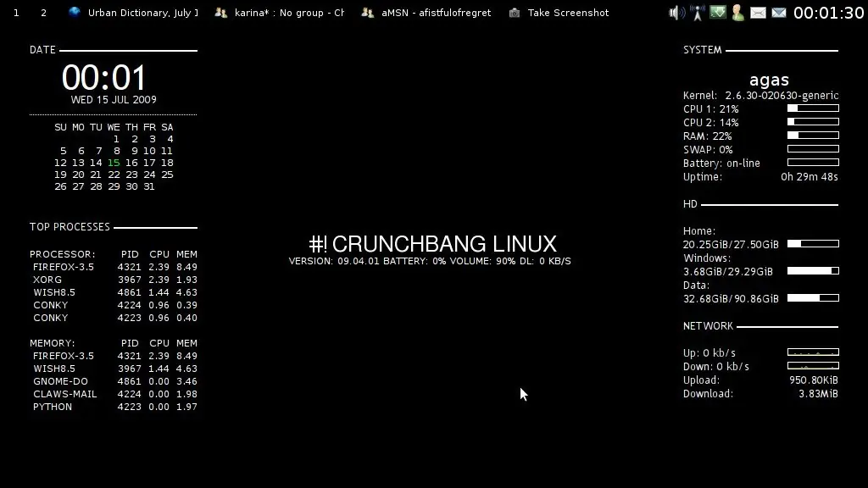
Task: Click the PROCESSOR: column header label
Action: (x=63, y=254)
